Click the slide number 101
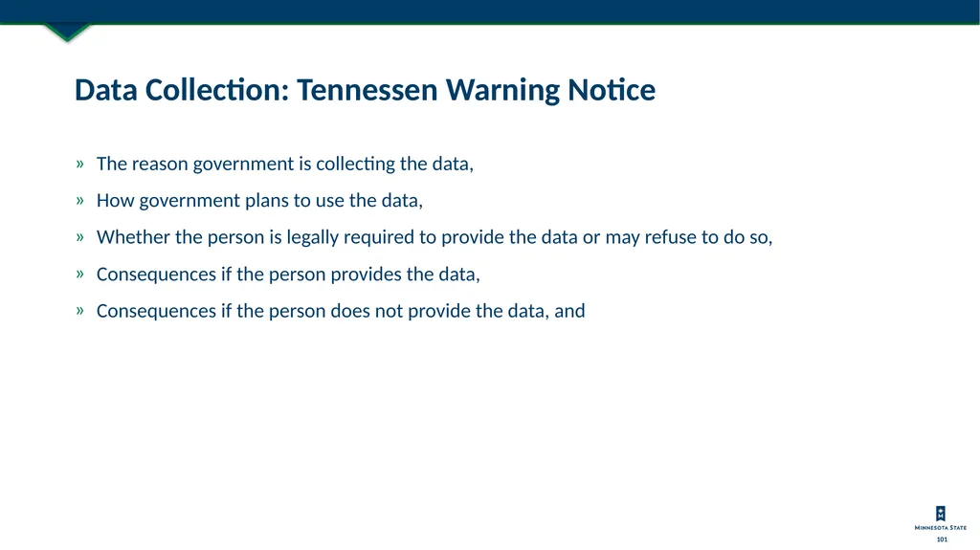 coord(942,539)
